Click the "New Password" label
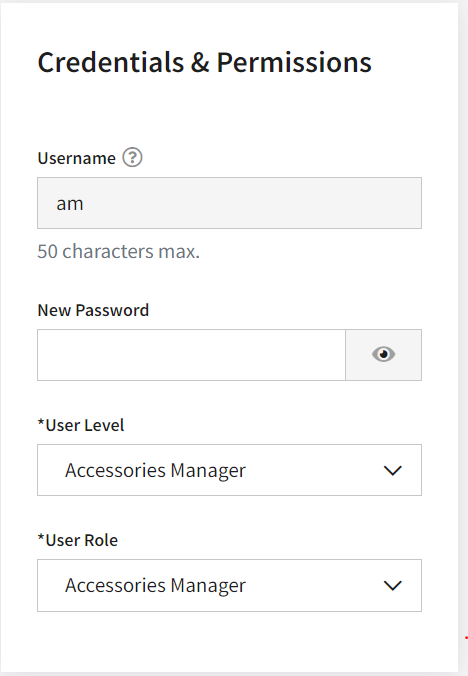This screenshot has height=676, width=468. [x=93, y=310]
